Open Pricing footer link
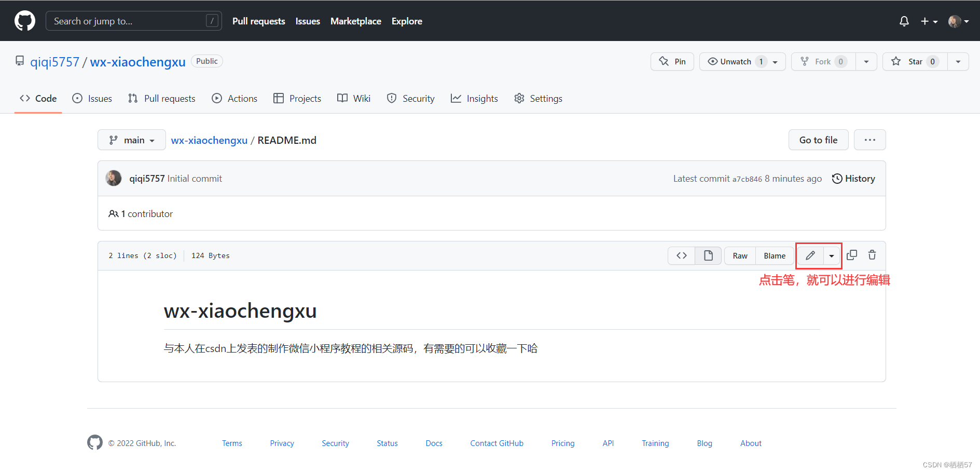980x473 pixels. click(x=563, y=443)
